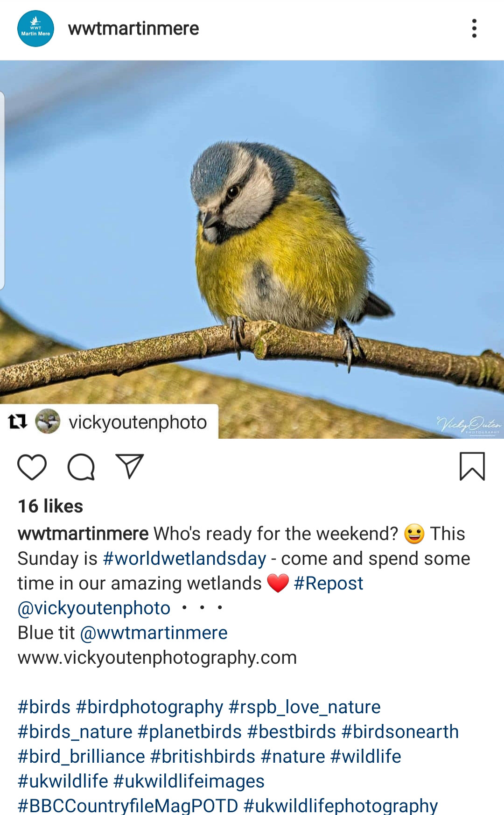Image resolution: width=504 pixels, height=815 pixels.
Task: Open #worldwetlandsday hashtag
Action: 184,558
